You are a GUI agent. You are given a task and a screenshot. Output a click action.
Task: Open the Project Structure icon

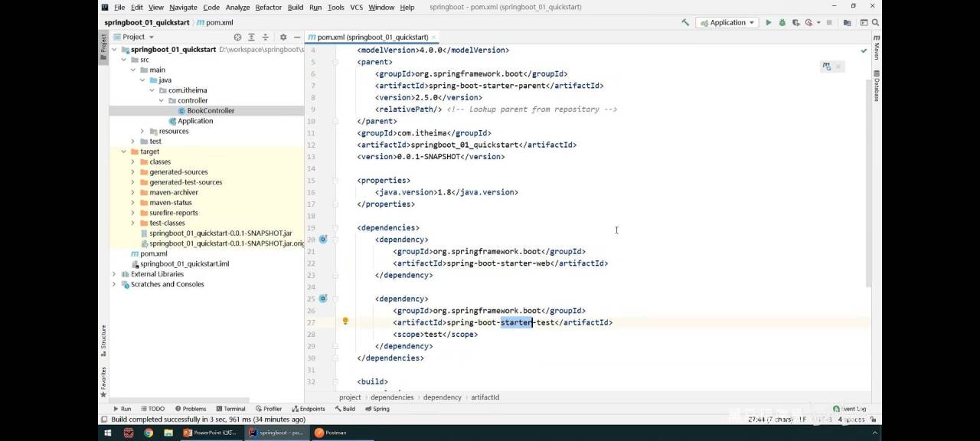pos(848,23)
